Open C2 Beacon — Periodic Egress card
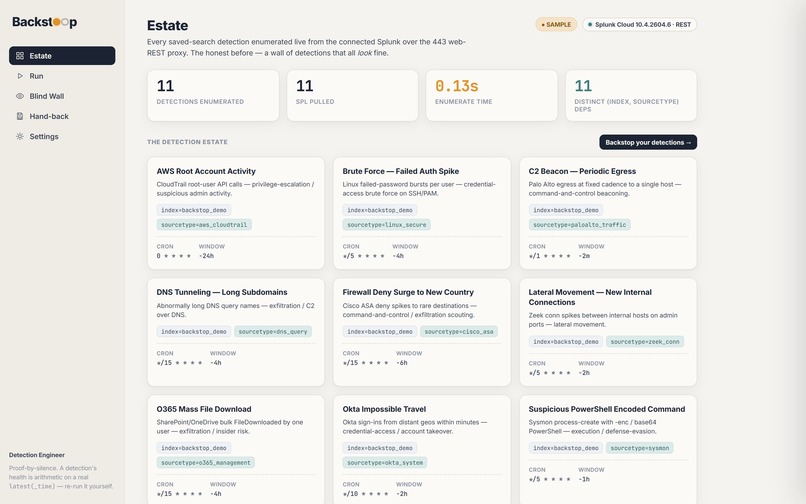Viewport: 806px width, 504px height. [x=608, y=213]
